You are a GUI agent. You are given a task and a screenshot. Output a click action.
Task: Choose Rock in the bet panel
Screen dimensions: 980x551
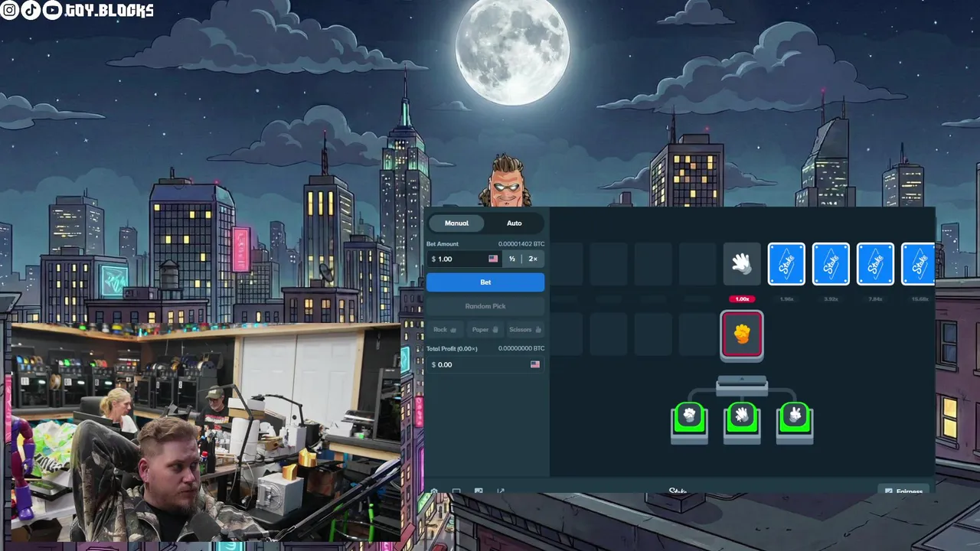click(445, 330)
